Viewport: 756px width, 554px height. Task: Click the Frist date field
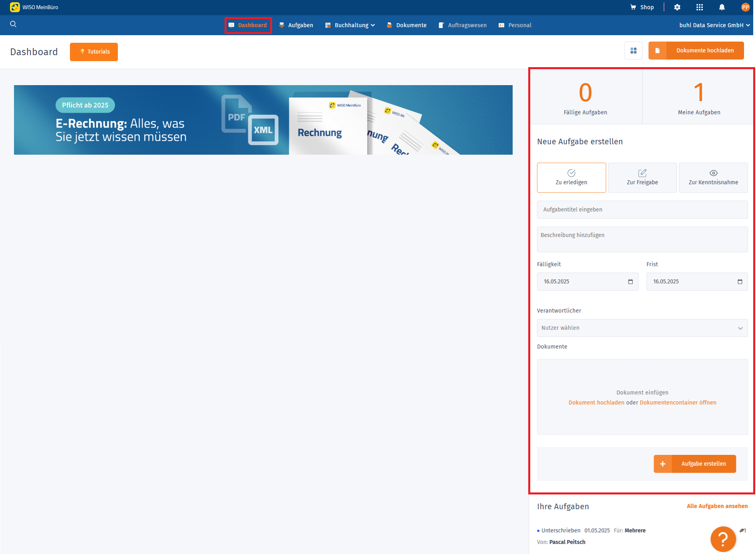coord(697,282)
